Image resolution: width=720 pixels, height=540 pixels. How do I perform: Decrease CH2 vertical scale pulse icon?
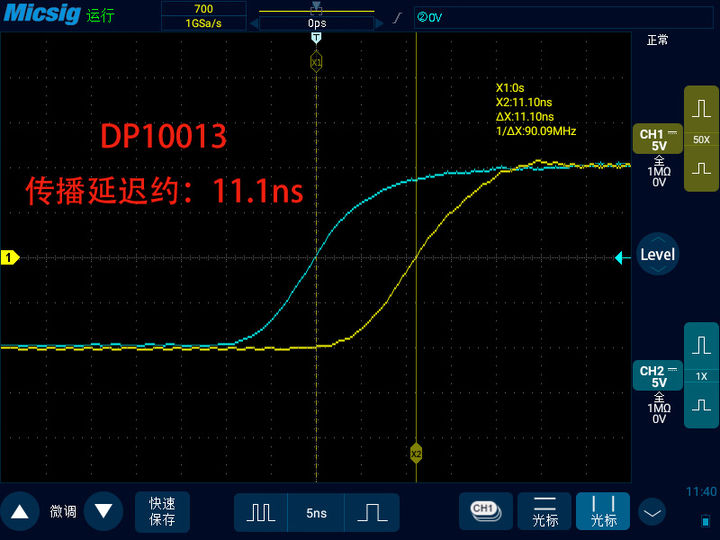tap(701, 405)
